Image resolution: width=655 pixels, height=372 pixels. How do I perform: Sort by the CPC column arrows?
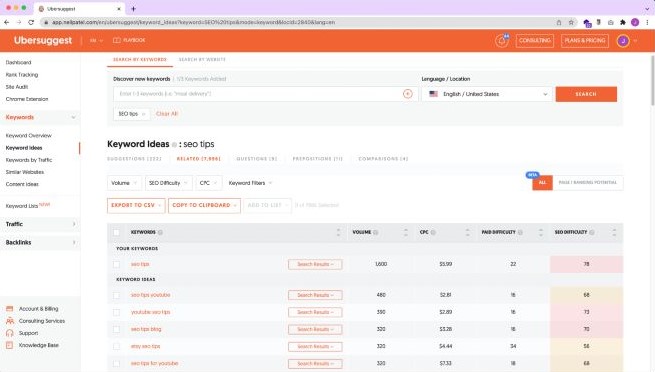coord(467,233)
